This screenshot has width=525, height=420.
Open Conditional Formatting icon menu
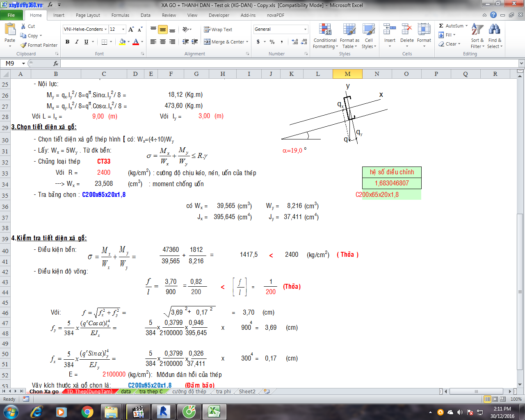point(325,30)
